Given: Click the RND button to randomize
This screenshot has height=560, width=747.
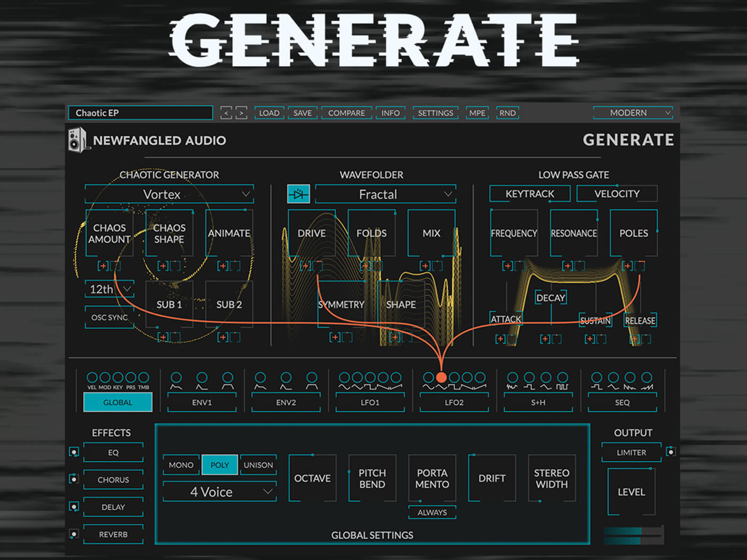Looking at the screenshot, I should (507, 113).
